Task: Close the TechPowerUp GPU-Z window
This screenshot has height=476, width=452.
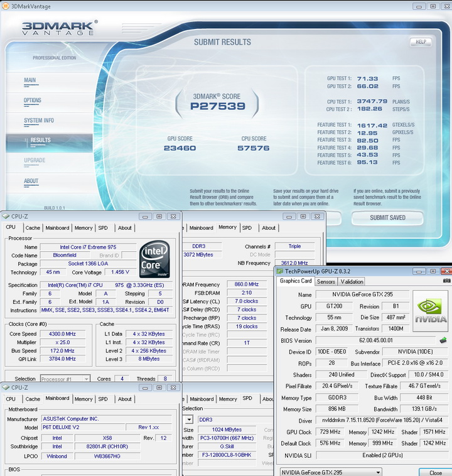Action: [x=446, y=271]
